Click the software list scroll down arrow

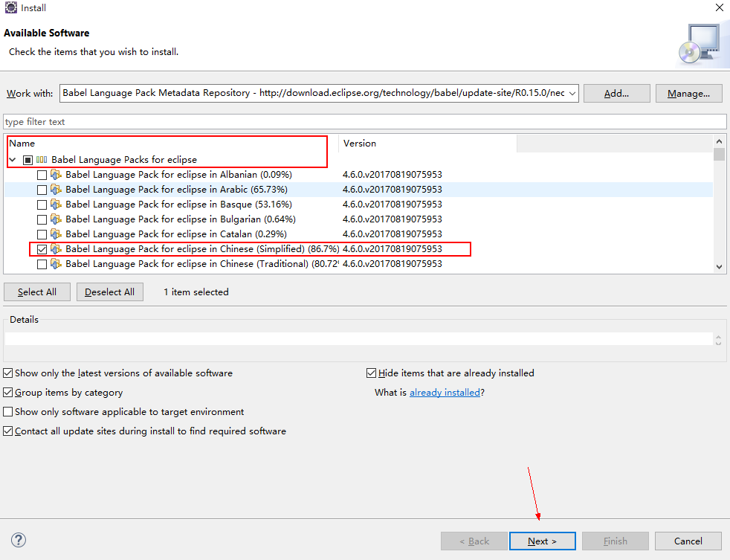point(720,267)
